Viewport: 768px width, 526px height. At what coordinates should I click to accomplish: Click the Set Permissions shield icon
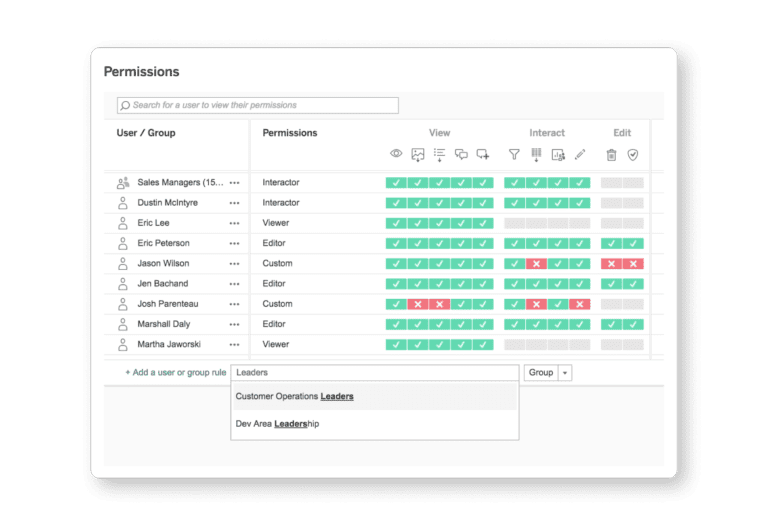tap(633, 155)
